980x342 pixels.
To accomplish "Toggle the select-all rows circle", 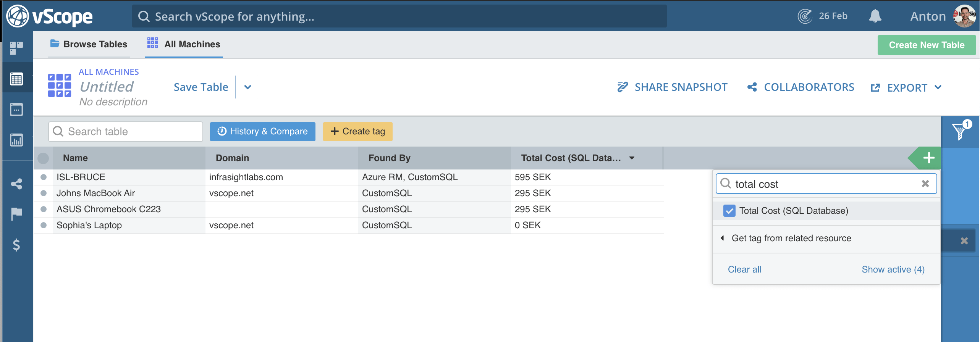I will [43, 158].
